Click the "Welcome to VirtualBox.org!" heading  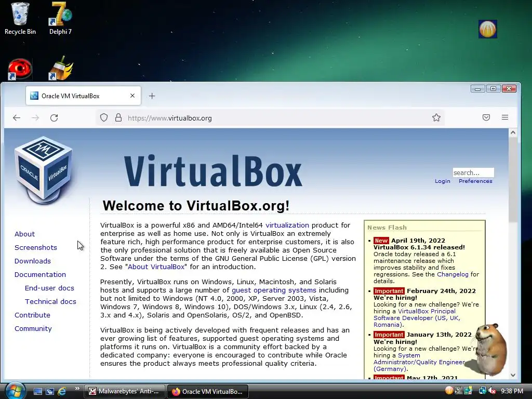196,206
